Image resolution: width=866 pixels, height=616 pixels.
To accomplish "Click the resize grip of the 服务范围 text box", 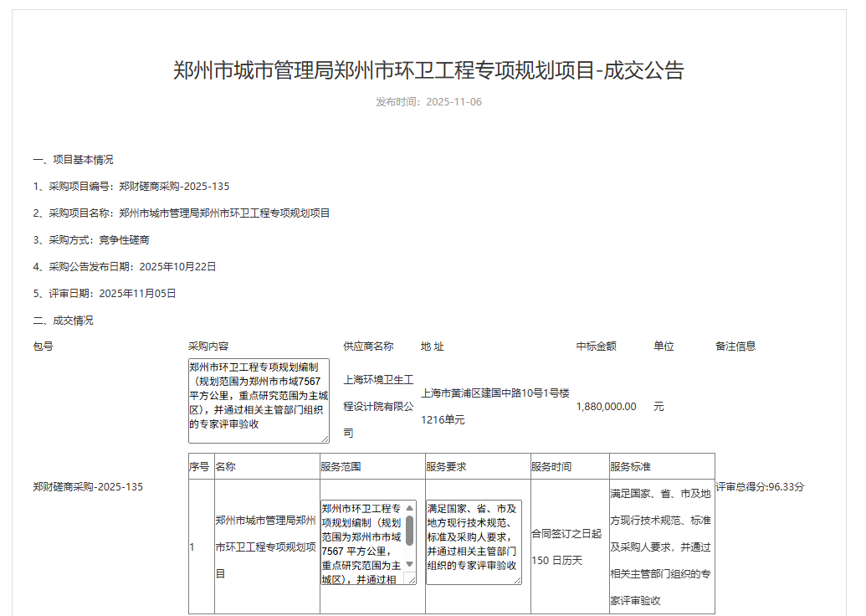I will tap(411, 579).
